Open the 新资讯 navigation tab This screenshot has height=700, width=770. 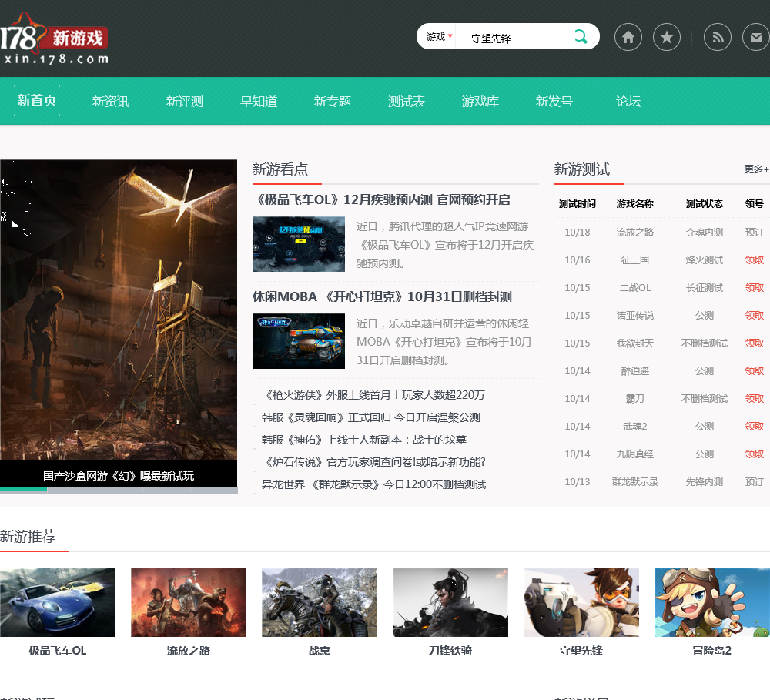(x=111, y=101)
